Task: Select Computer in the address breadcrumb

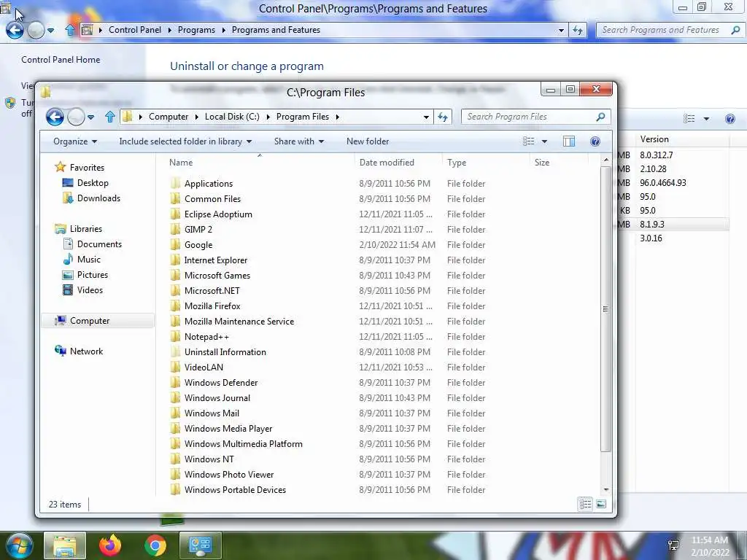Action: (x=169, y=117)
